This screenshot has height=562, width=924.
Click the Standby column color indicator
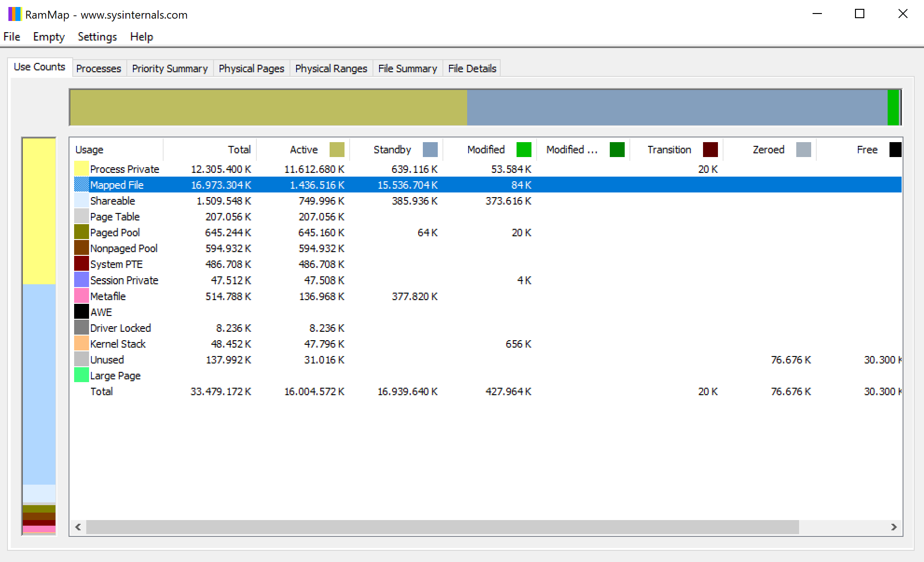(x=430, y=150)
